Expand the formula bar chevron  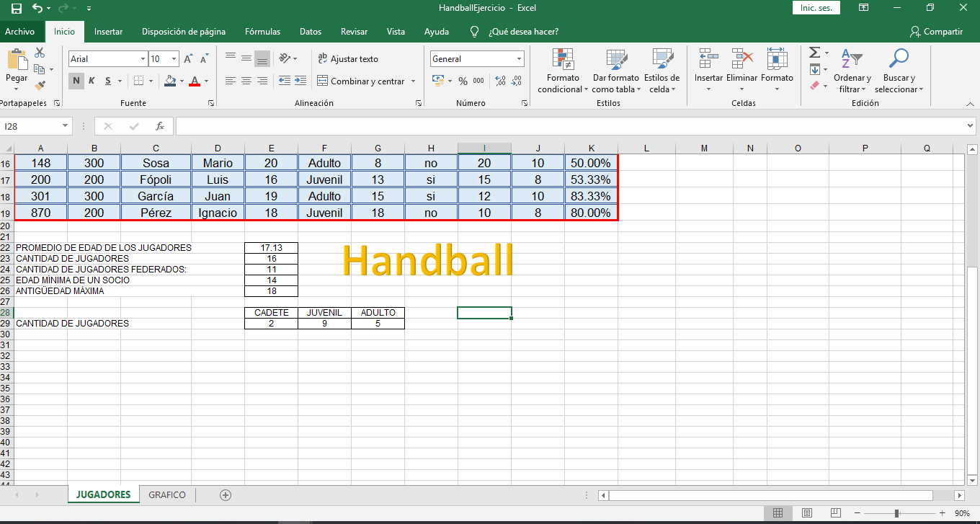pos(970,126)
